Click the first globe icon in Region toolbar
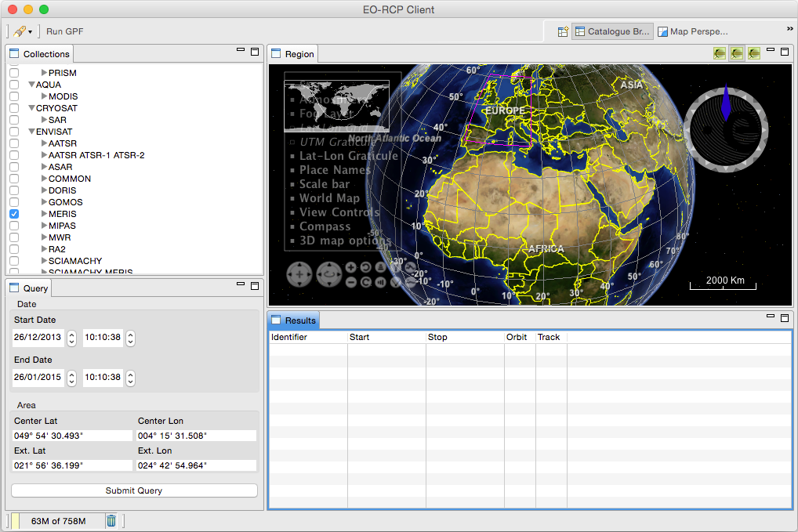 pyautogui.click(x=719, y=53)
